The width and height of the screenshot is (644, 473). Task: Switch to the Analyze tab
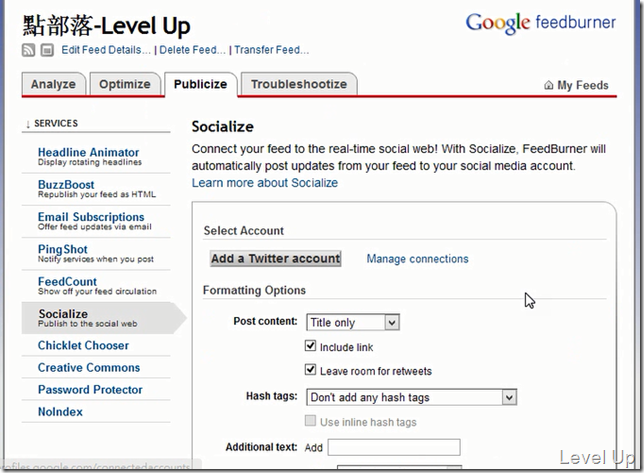click(53, 84)
